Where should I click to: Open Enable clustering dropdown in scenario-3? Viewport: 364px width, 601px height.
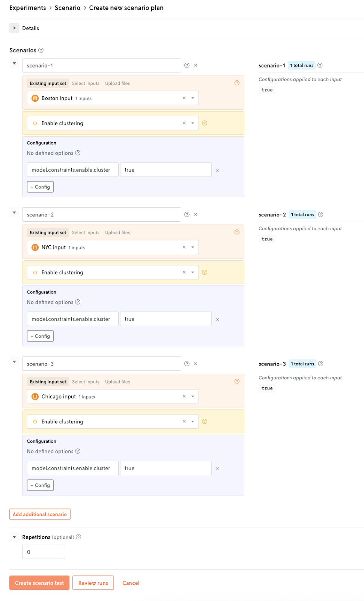193,422
